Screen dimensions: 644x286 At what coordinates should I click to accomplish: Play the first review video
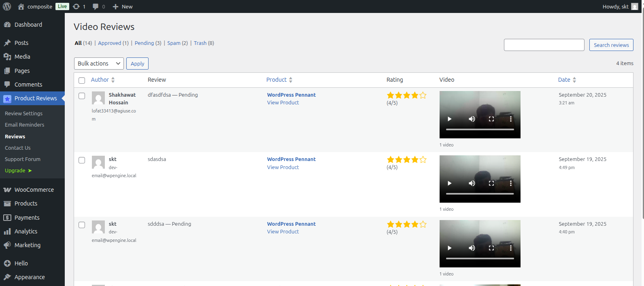(x=449, y=119)
